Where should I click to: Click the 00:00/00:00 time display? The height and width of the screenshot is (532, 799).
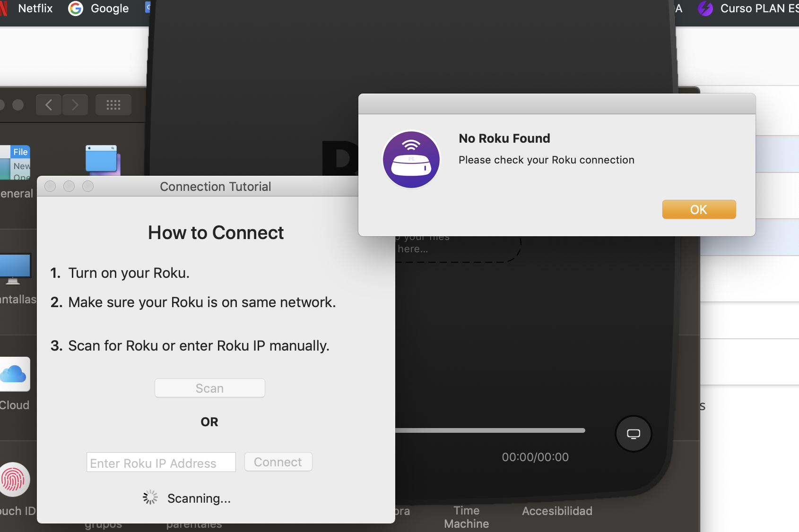(535, 457)
